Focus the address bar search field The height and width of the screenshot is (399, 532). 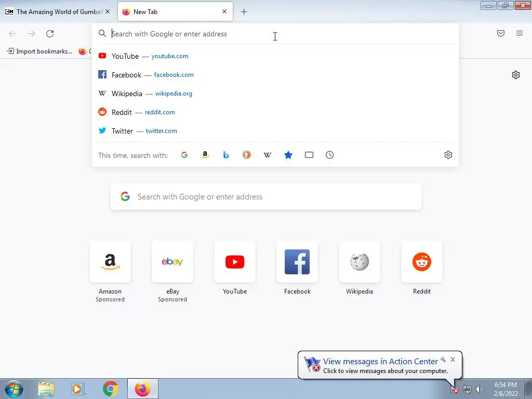pos(275,34)
